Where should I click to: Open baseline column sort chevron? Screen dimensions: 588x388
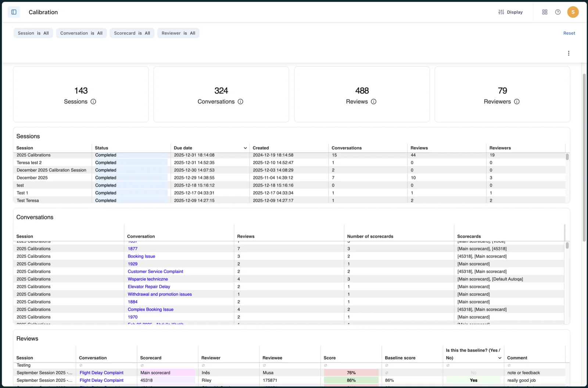(x=499, y=358)
